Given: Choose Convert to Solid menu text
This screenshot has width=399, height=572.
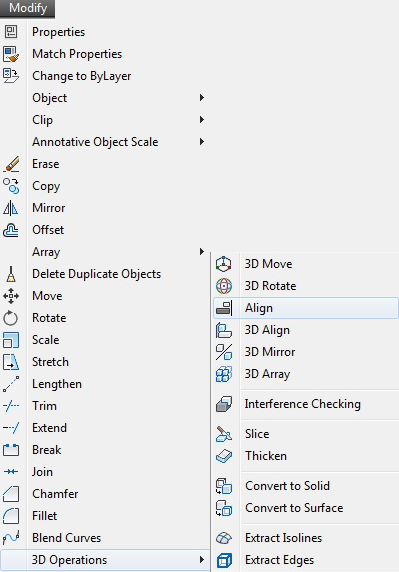Looking at the screenshot, I should tap(287, 486).
